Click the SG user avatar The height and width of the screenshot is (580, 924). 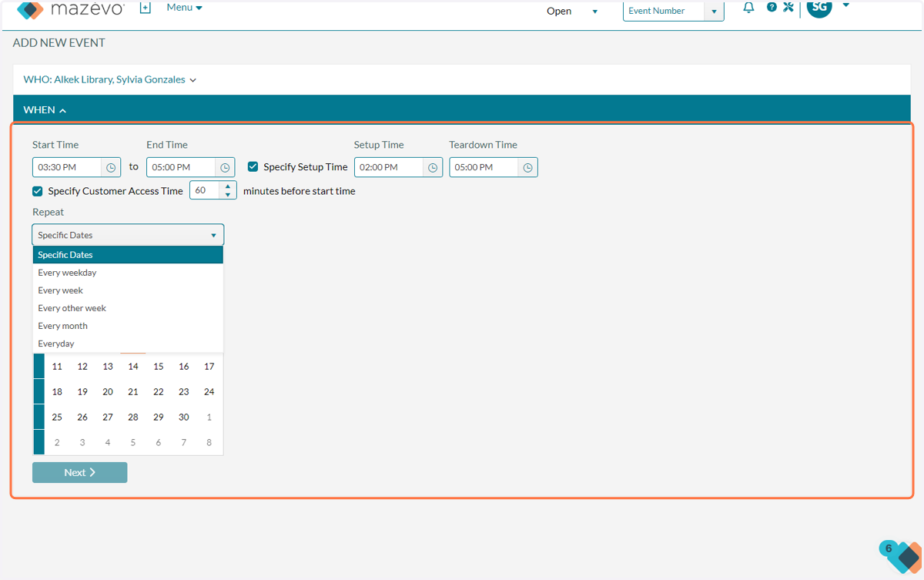click(819, 8)
